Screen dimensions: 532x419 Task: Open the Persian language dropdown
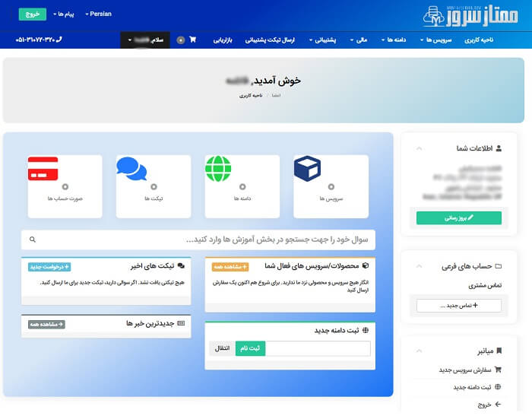pos(98,14)
